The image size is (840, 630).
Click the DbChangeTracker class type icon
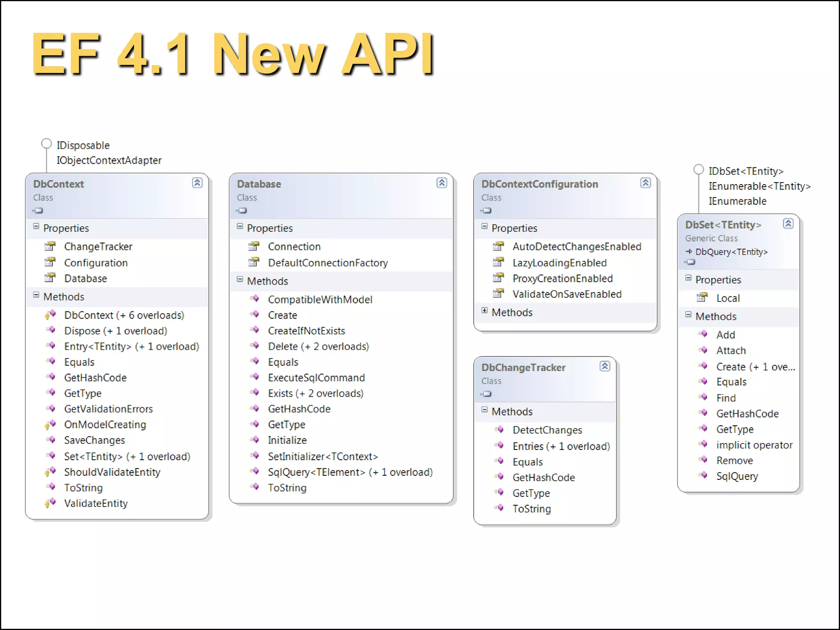(486, 394)
